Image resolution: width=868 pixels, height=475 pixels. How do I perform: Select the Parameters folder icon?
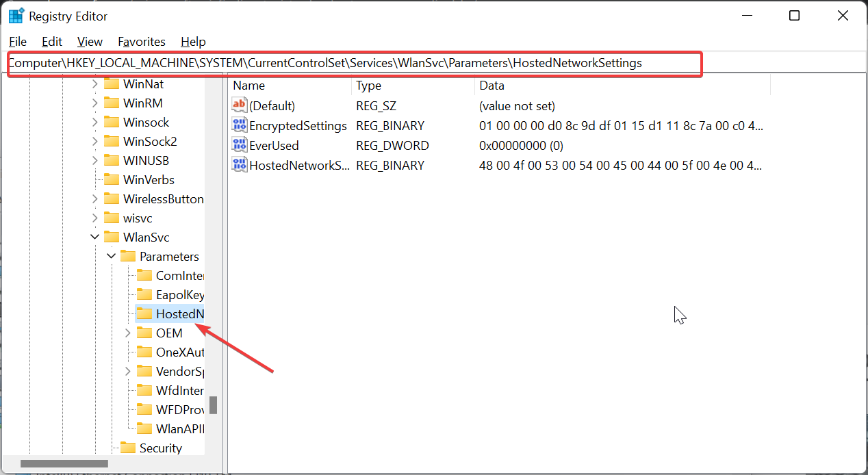coord(128,257)
